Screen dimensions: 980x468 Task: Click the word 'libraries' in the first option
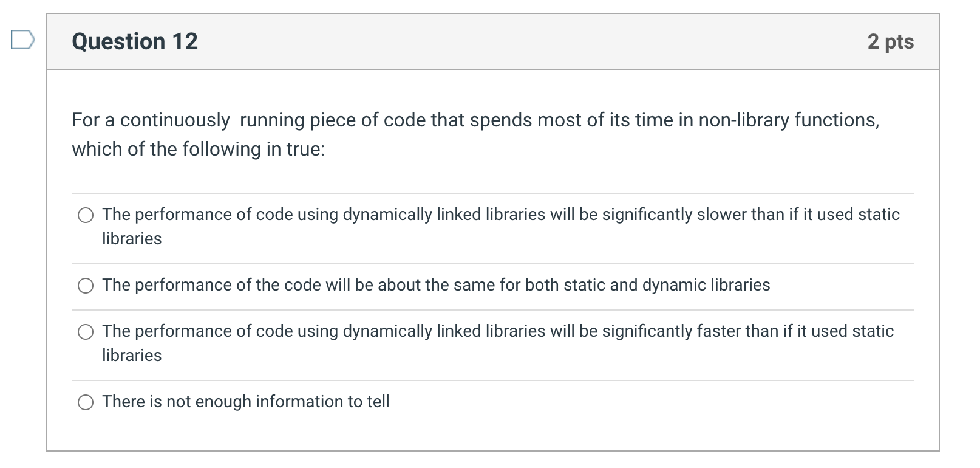tap(131, 239)
